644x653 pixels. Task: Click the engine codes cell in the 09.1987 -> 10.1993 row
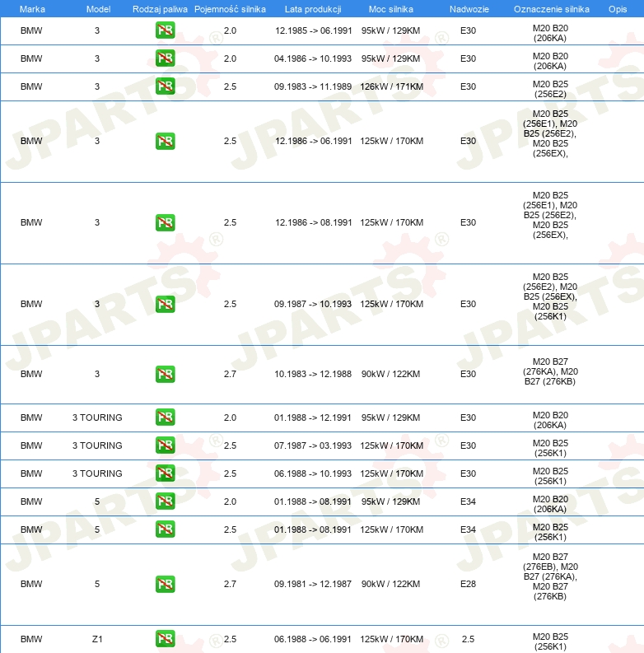550,296
